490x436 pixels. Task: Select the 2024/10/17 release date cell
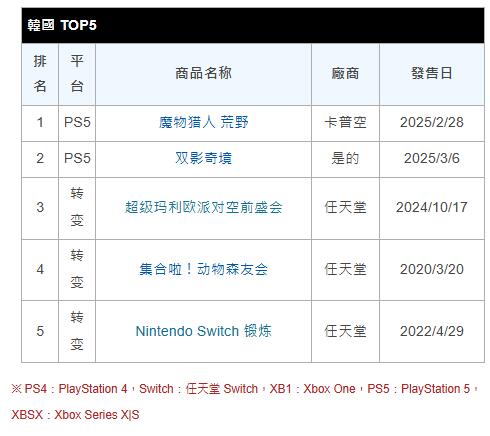(432, 208)
